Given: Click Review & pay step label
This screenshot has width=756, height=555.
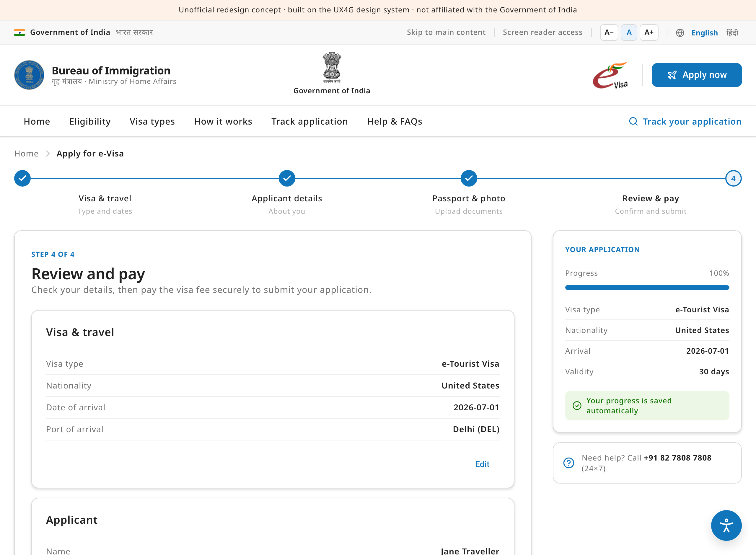Looking at the screenshot, I should (651, 199).
